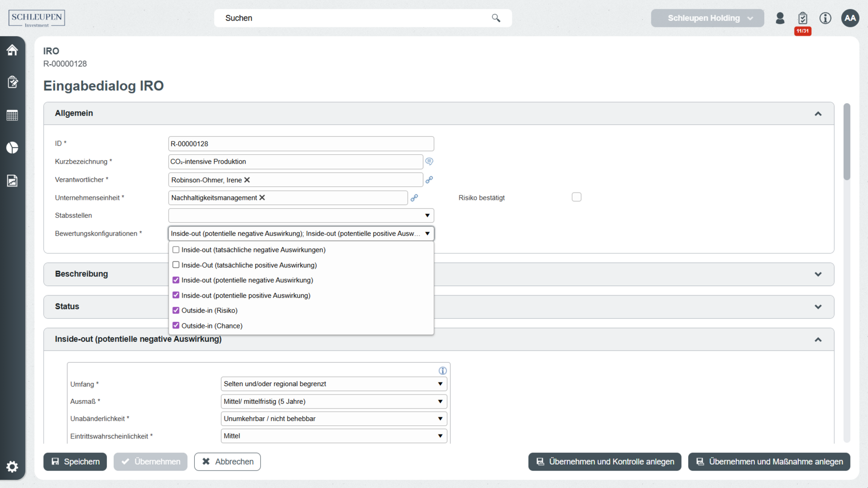Check Inside-out (tatsächliche negative Auswirkungen) option
The width and height of the screenshot is (868, 488).
click(x=176, y=250)
